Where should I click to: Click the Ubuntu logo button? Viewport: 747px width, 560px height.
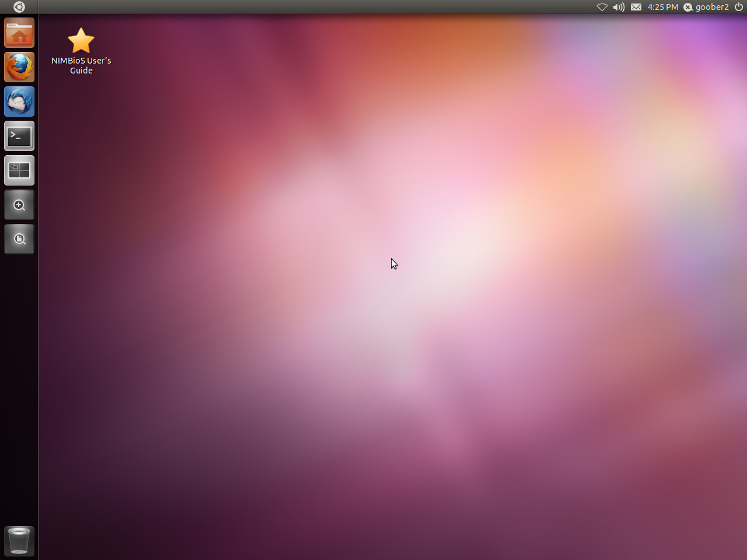19,7
